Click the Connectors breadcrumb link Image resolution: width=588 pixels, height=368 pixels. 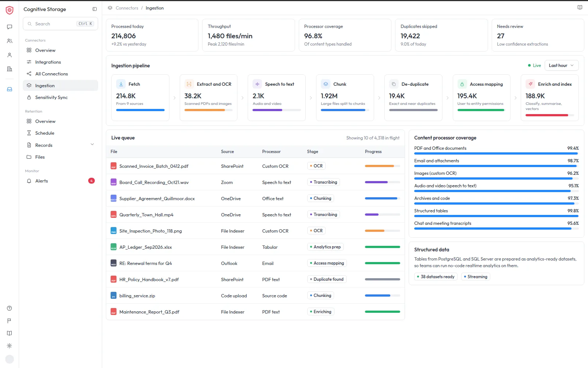(x=127, y=8)
